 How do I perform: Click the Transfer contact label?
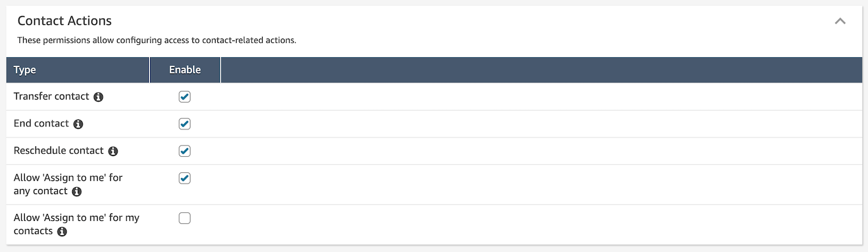[52, 96]
